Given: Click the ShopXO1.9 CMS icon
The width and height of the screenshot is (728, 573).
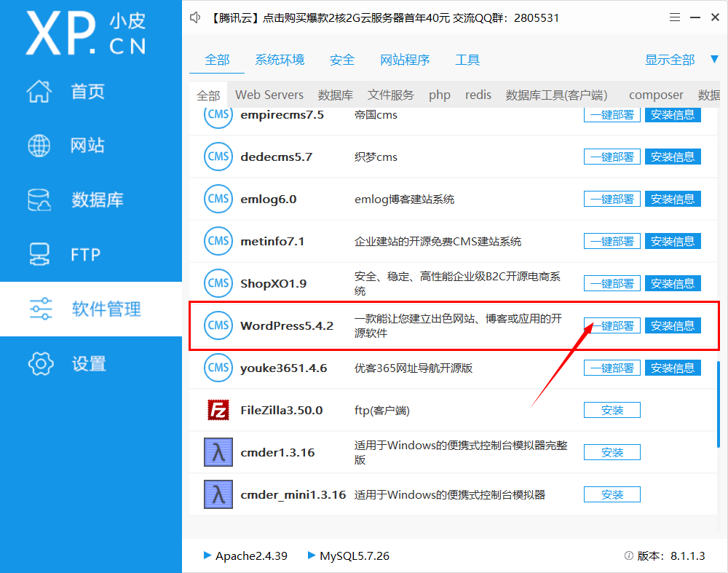Looking at the screenshot, I should (218, 283).
